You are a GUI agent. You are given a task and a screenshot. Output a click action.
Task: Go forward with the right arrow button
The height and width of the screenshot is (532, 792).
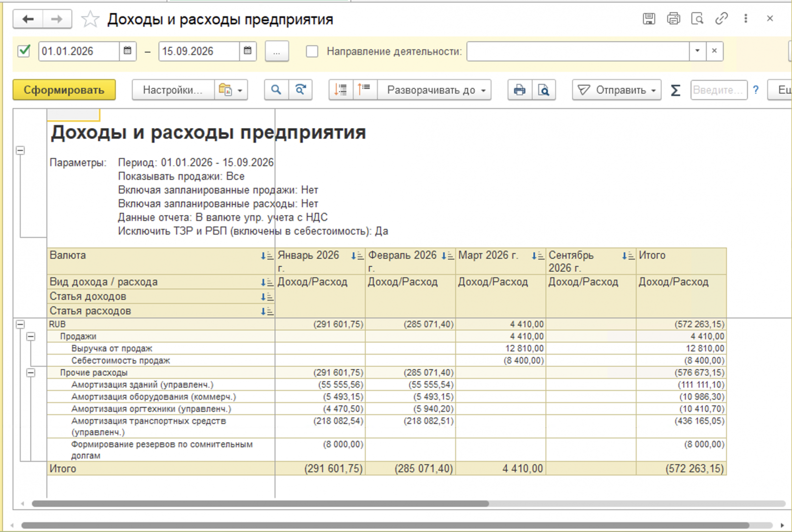[57, 19]
